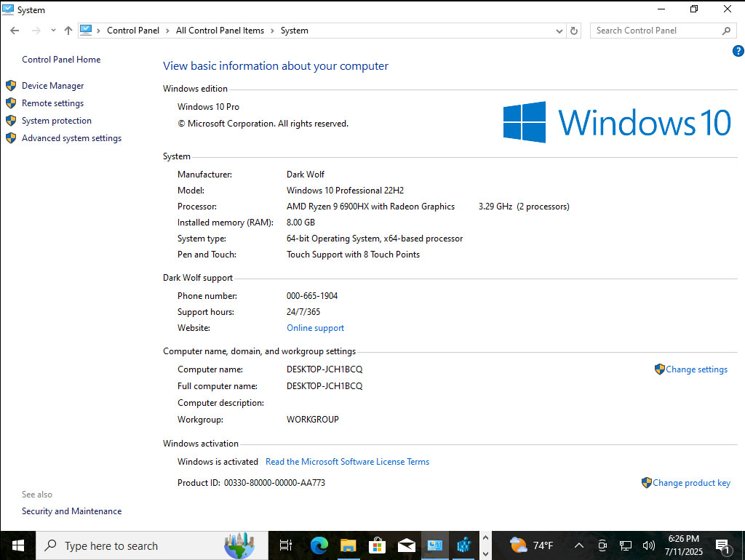Open Task View on taskbar

tap(285, 545)
